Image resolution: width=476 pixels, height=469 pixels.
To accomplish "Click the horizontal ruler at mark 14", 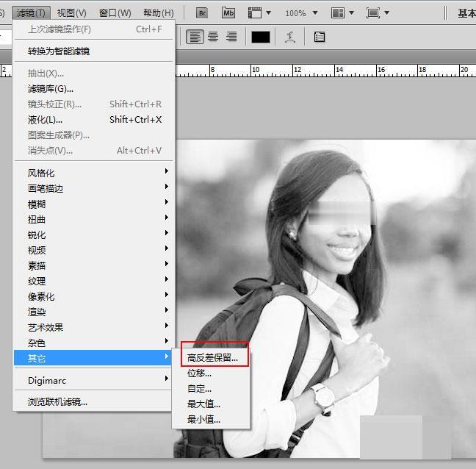I will (339, 70).
